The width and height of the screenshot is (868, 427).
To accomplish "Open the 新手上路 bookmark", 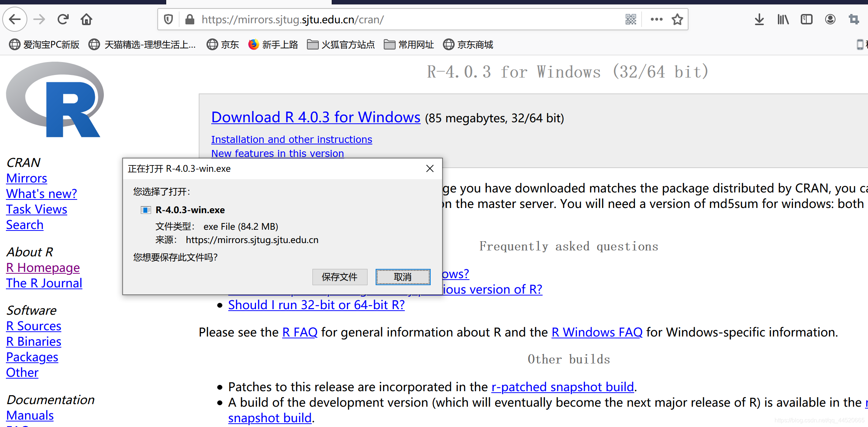I will coord(273,45).
